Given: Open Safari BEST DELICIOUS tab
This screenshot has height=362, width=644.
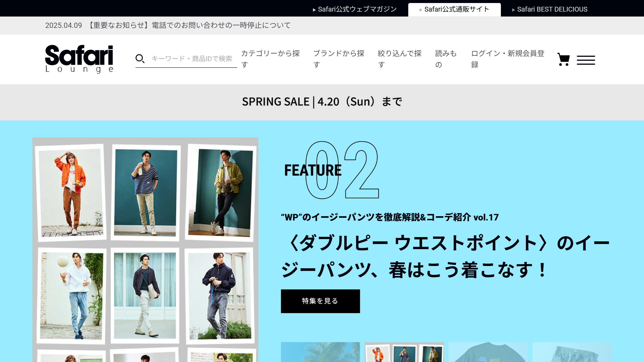Looking at the screenshot, I should coord(550,10).
